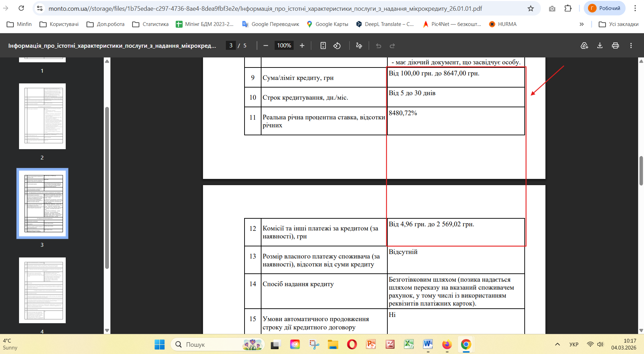The image size is (644, 354).
Task: Open the Робочий profile button
Action: coord(605,8)
